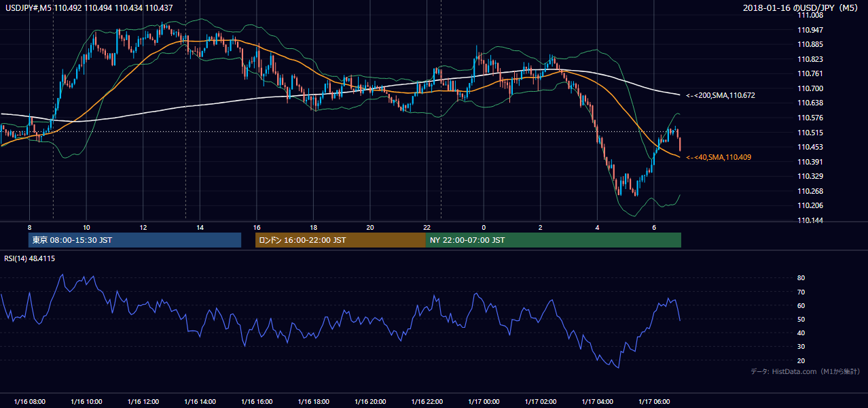Image resolution: width=868 pixels, height=408 pixels.
Task: Click hour label 12 under the price chart
Action: [143, 227]
